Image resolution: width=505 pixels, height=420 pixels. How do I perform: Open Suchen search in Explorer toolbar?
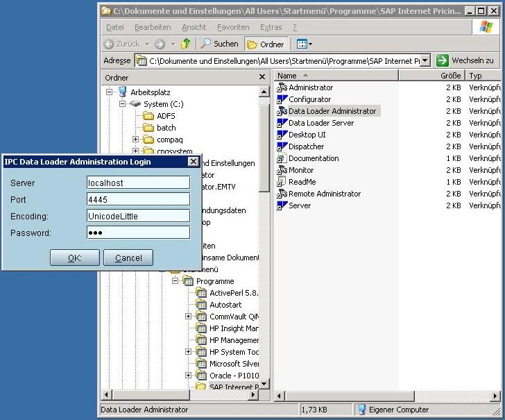(x=219, y=44)
